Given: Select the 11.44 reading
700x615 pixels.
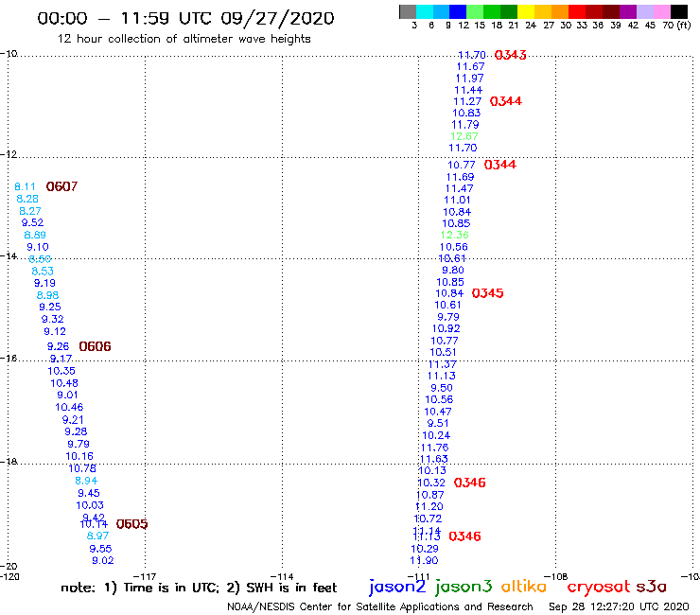Looking at the screenshot, I should [468, 90].
